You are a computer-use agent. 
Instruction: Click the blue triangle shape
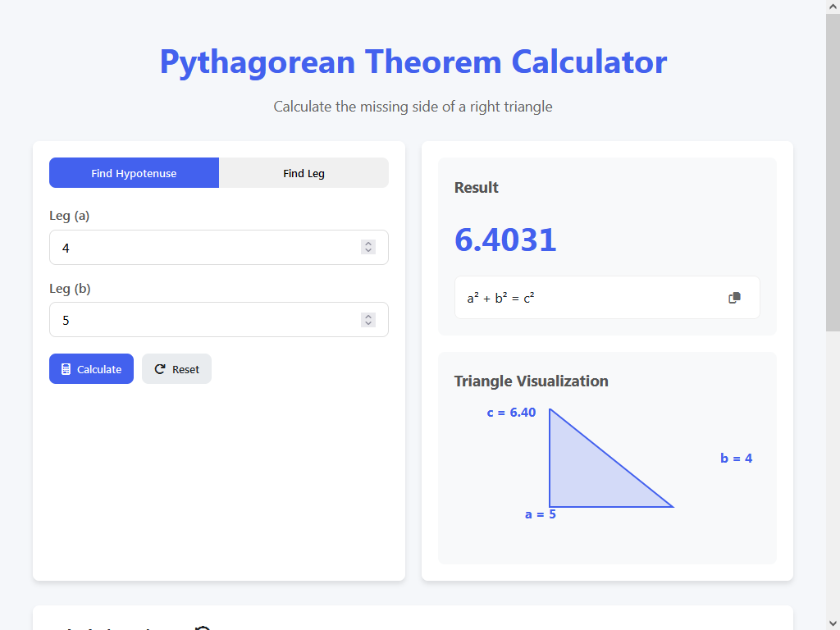(582, 476)
